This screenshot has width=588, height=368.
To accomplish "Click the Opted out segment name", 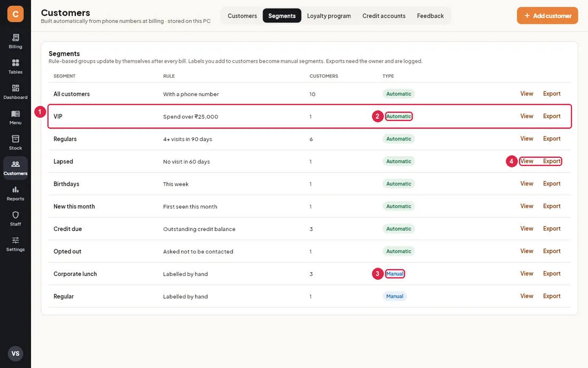I will [x=67, y=251].
